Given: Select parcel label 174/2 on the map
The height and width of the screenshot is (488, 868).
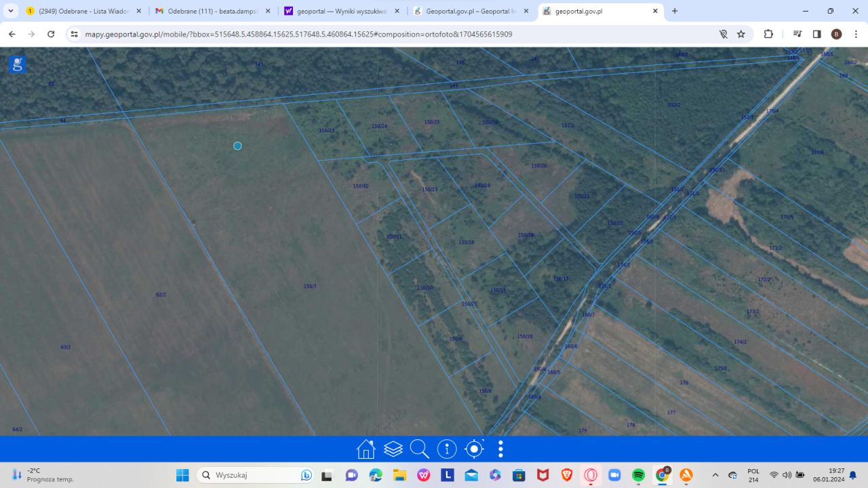Looking at the screenshot, I should (x=740, y=342).
